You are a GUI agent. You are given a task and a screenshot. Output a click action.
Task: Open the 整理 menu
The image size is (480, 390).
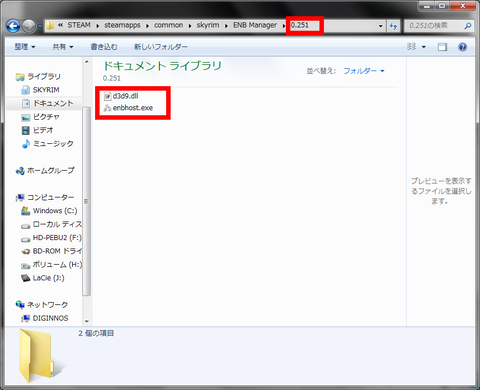tap(25, 47)
